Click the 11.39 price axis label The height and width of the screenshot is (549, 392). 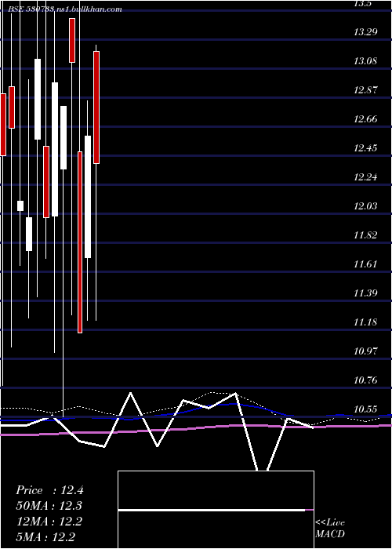[365, 293]
